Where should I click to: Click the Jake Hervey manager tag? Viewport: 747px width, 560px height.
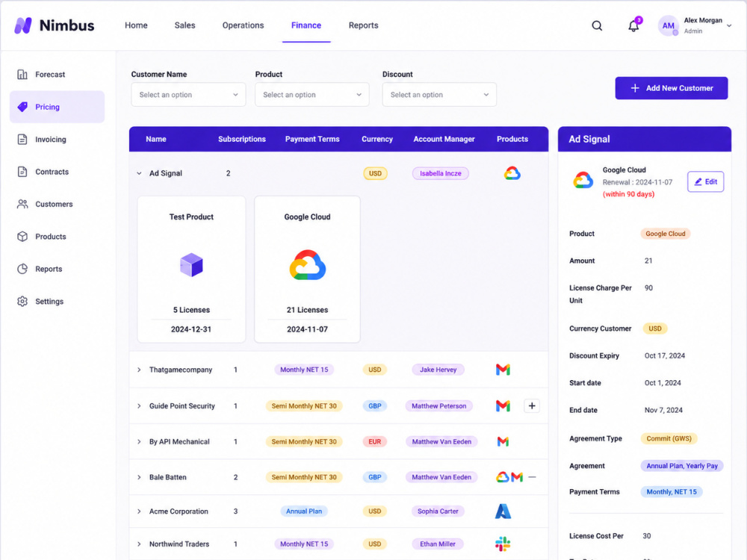(438, 370)
